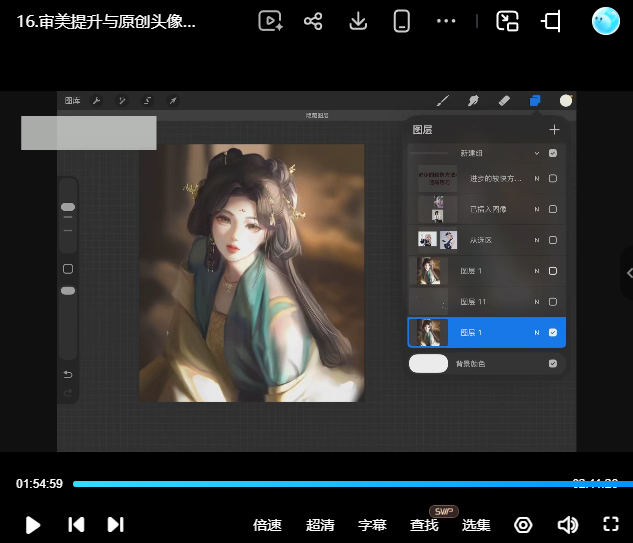
Task: Select the Paint brush tool
Action: tap(443, 101)
